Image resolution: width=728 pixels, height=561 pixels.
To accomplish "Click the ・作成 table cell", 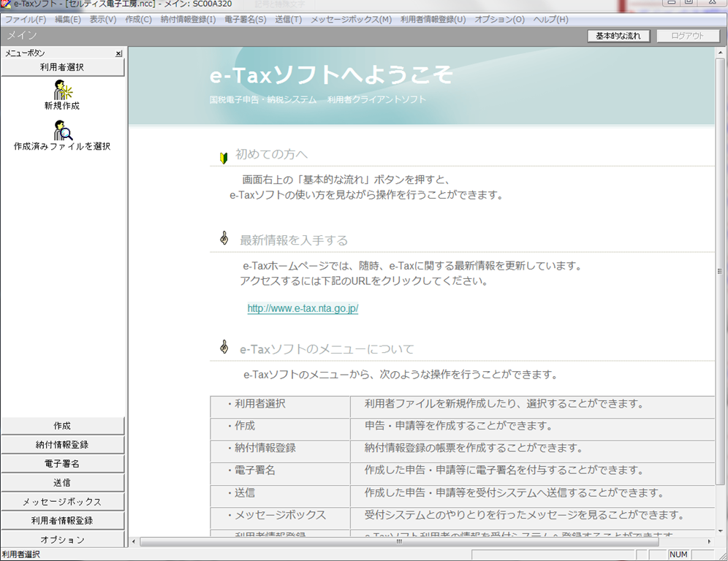I will tap(280, 430).
